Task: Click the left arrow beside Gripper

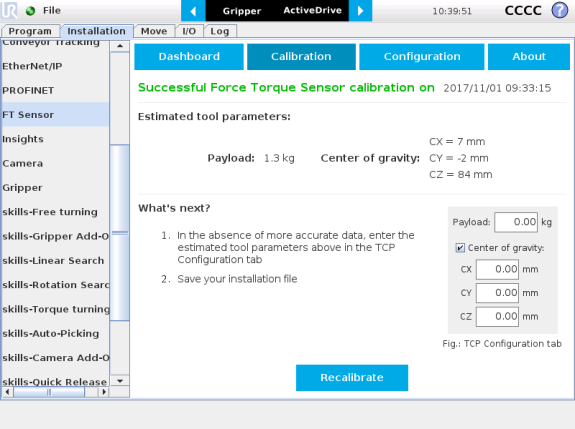Action: (x=193, y=11)
